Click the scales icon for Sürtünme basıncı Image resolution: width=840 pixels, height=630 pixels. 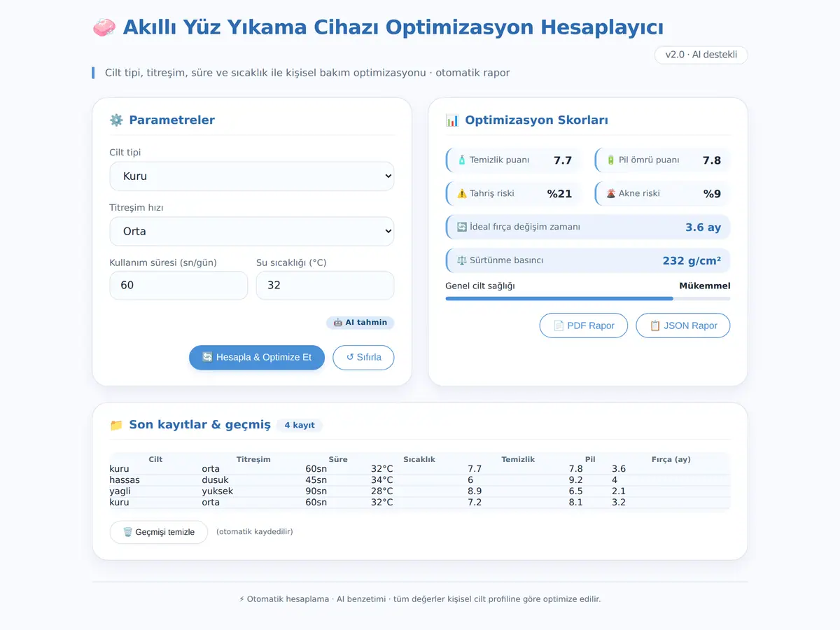[x=462, y=261]
